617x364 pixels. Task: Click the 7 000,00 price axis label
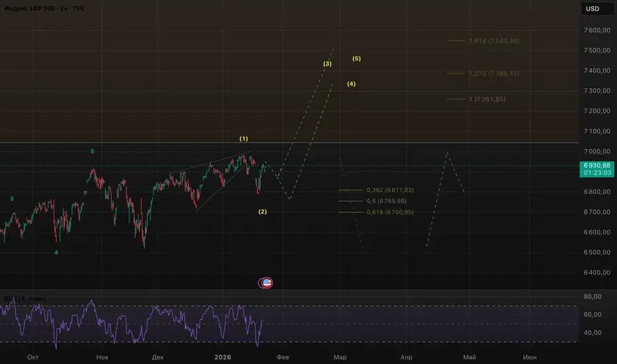(597, 152)
